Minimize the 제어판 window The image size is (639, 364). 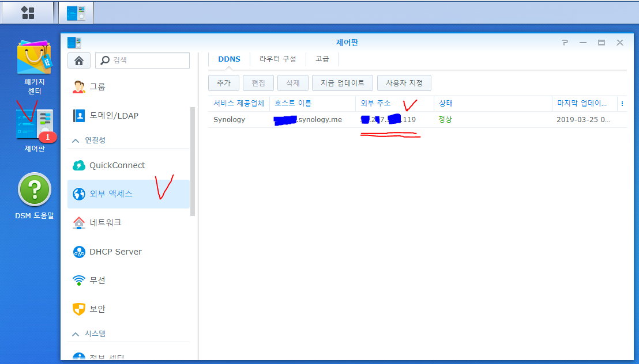pos(583,43)
